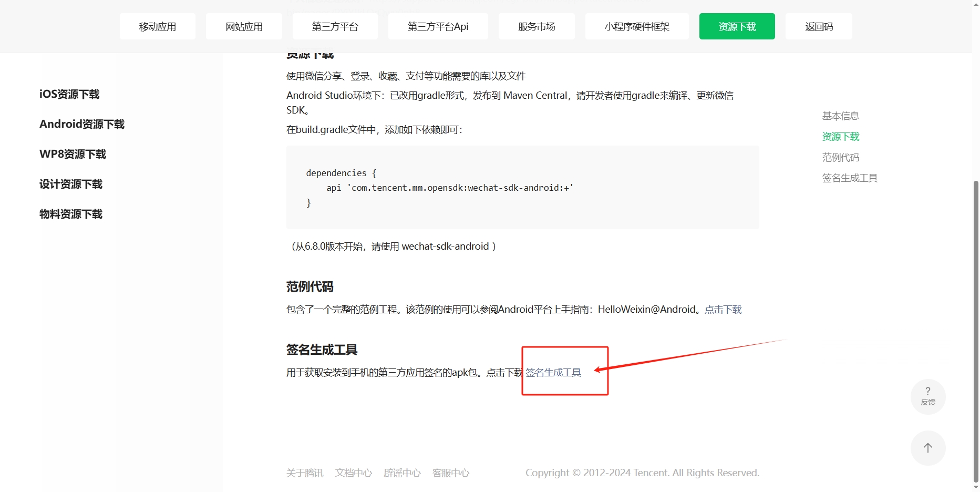980x492 pixels.
Task: Switch to the 网站应用 tab
Action: pos(244,27)
